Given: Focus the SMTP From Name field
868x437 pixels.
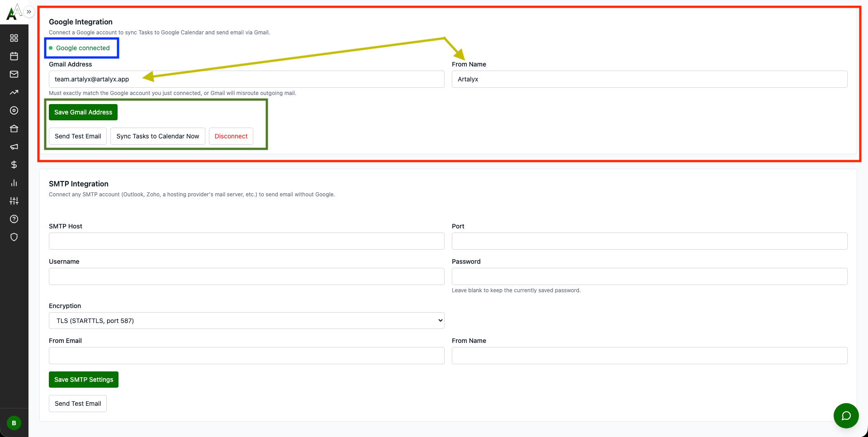Looking at the screenshot, I should click(650, 356).
